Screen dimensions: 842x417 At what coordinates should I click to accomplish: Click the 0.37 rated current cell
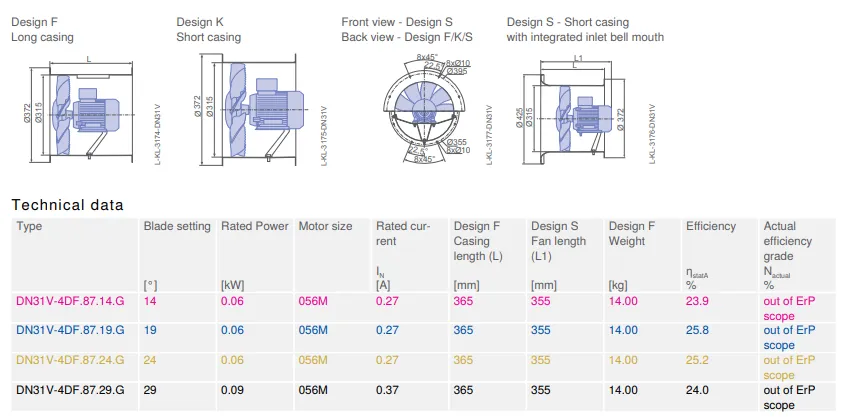[387, 390]
